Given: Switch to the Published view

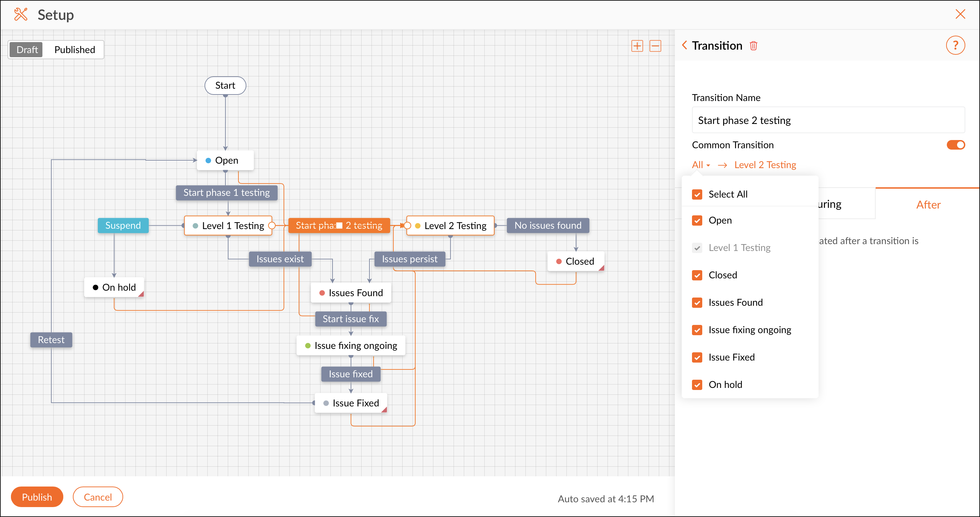Looking at the screenshot, I should (x=75, y=50).
